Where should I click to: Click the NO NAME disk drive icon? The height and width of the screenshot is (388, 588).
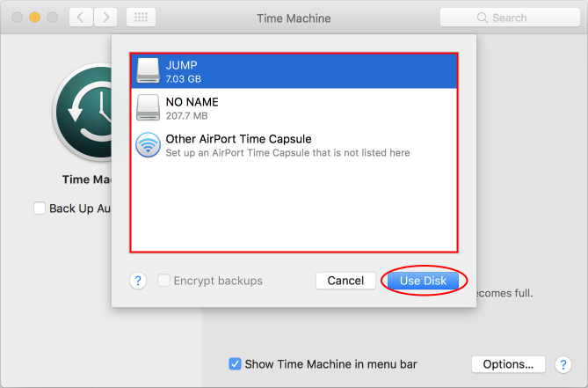click(x=148, y=107)
